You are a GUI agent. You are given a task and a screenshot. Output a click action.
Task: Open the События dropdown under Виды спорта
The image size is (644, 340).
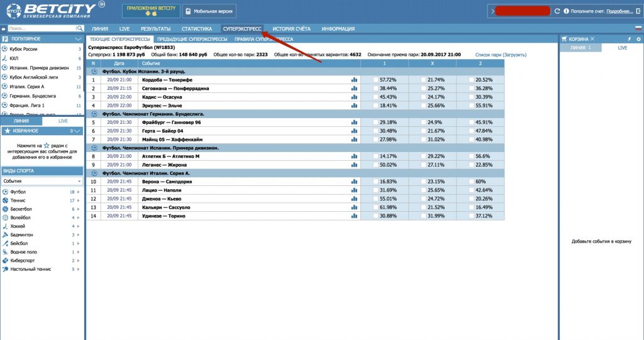point(42,181)
